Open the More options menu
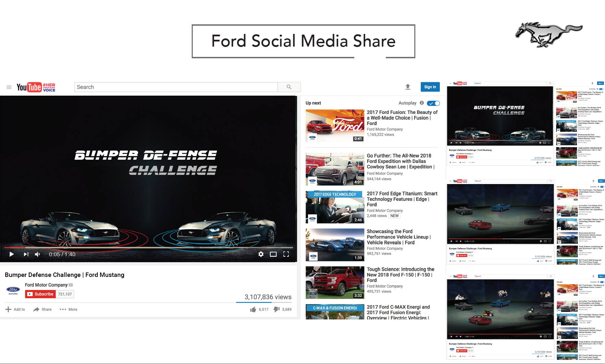 [x=69, y=310]
